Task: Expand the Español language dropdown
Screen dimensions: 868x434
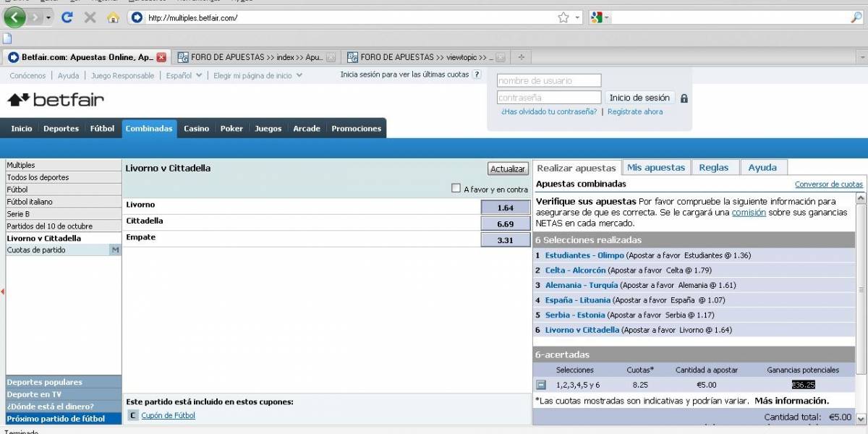Action: pyautogui.click(x=184, y=75)
